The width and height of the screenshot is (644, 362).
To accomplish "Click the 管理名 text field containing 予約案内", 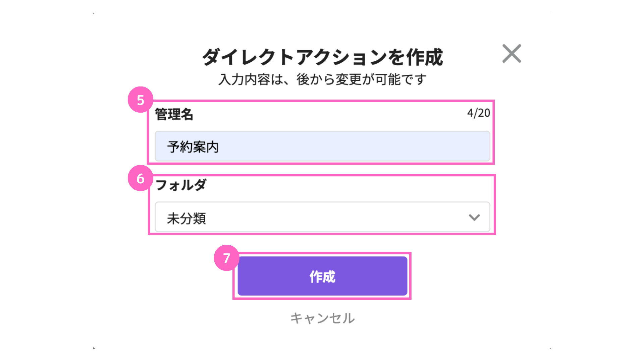I will [322, 146].
